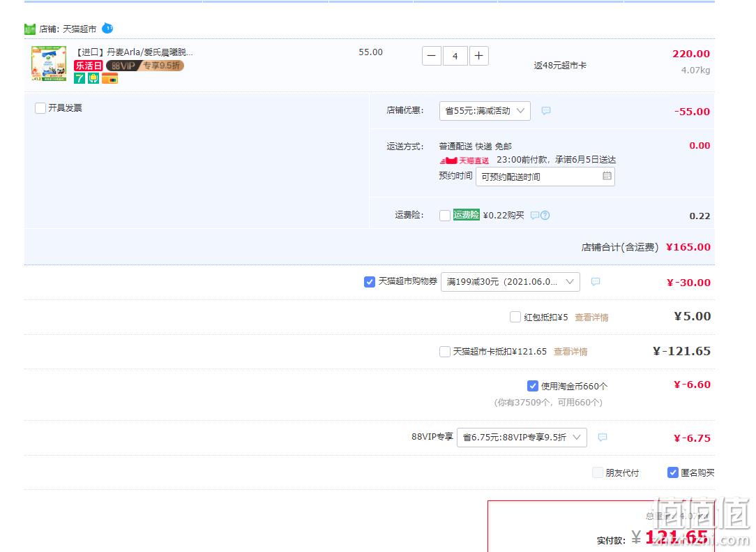Click the store total ¥165.00

click(x=688, y=247)
